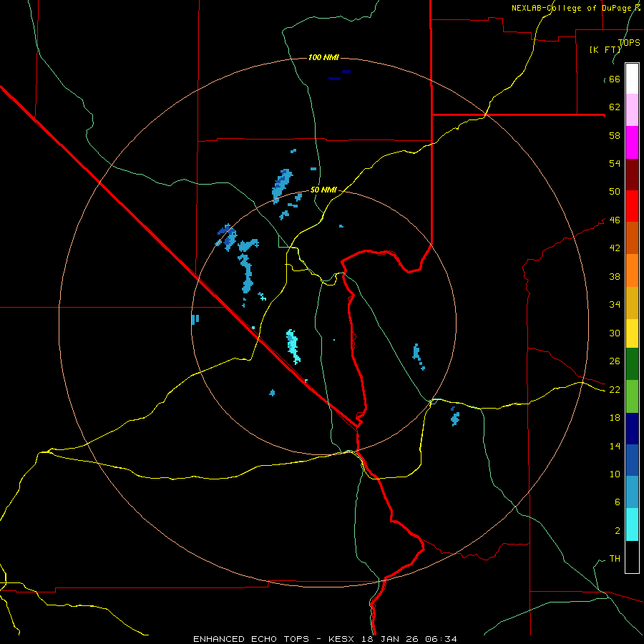Click the 'TH' threshold label
This screenshot has height=644, width=644.
click(x=615, y=559)
